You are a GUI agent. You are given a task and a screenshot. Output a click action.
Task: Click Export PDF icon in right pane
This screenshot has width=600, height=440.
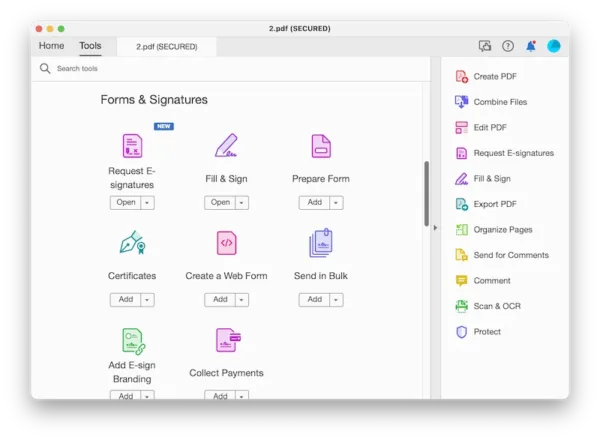pyautogui.click(x=461, y=204)
